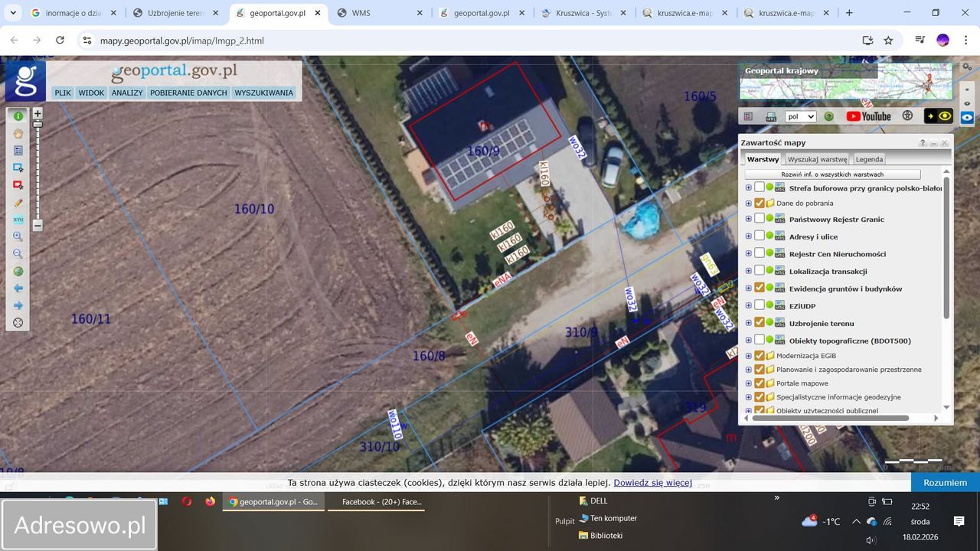Expand the Uzbrojenie terenu node
This screenshot has width=980, height=551.
749,323
